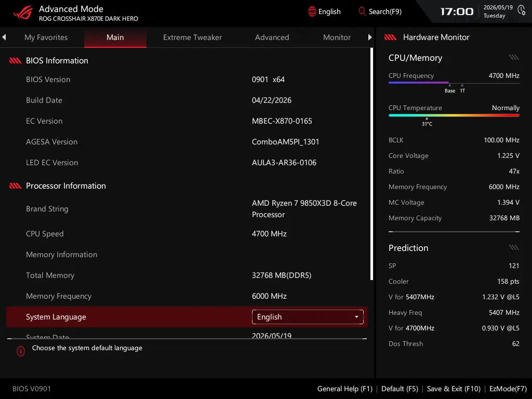Image resolution: width=532 pixels, height=399 pixels.
Task: Click the Memory Information row
Action: [x=61, y=255]
